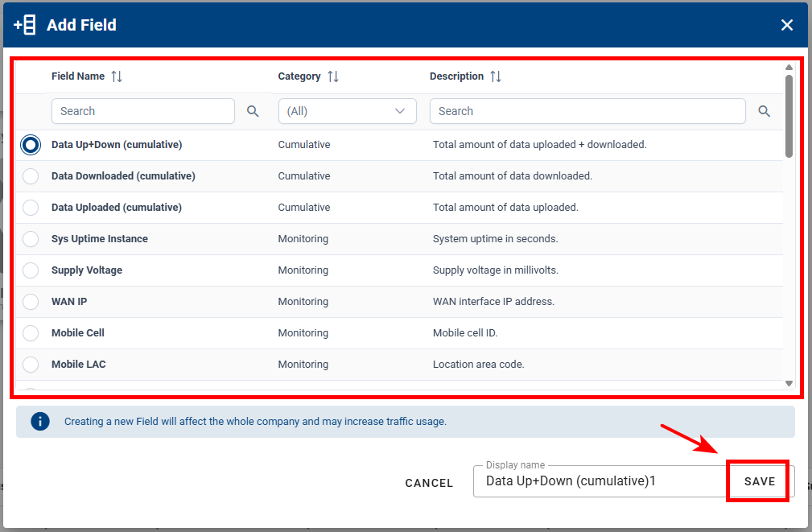Click the search icon beside Field Name search
Image resolution: width=812 pixels, height=532 pixels.
click(x=253, y=110)
